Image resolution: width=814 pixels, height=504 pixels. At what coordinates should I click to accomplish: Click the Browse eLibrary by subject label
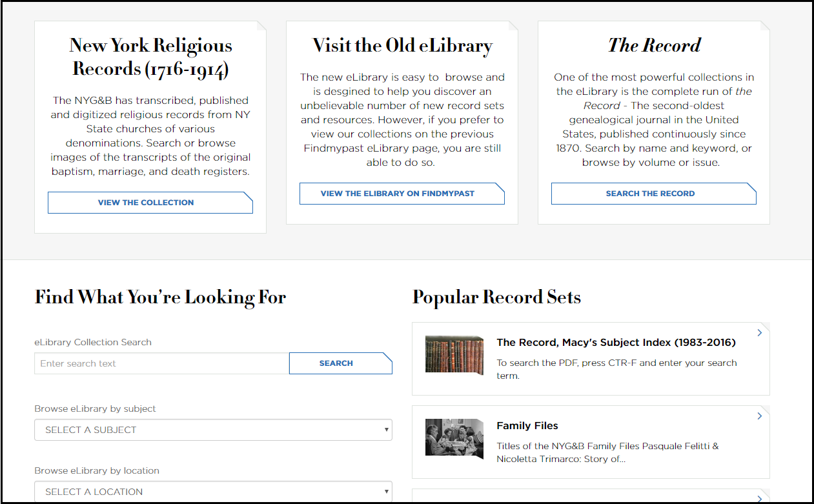[96, 408]
